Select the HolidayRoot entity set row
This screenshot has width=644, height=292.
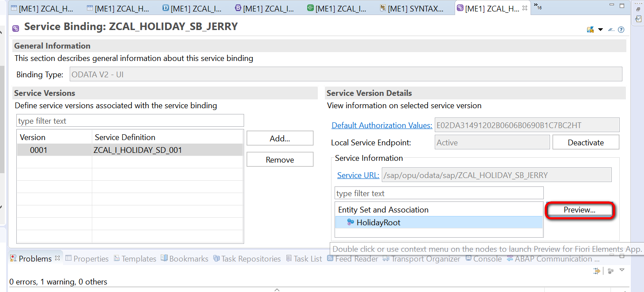439,222
